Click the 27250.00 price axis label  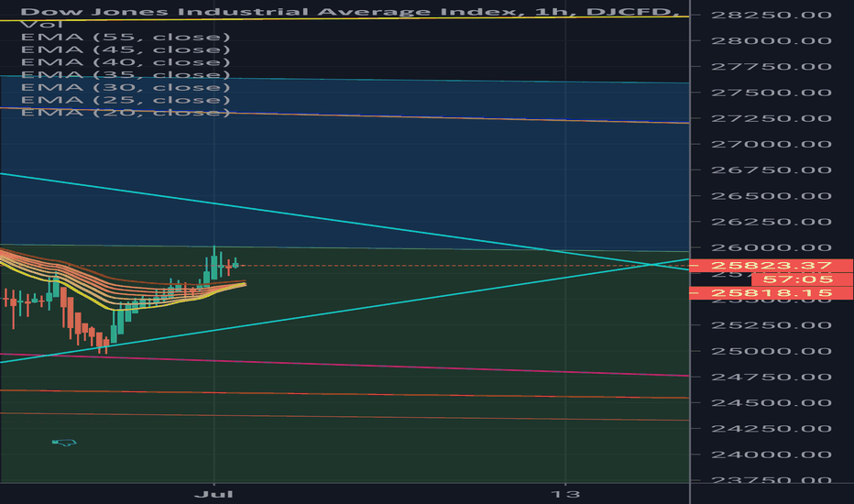pos(772,118)
